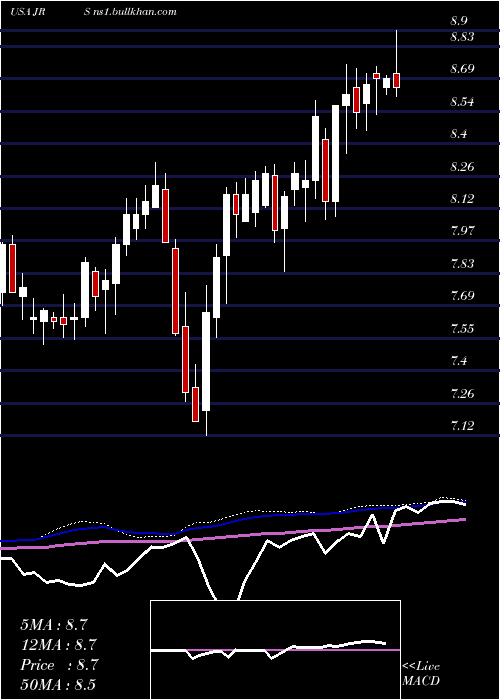Click the MACD inset chart panel

click(275, 650)
